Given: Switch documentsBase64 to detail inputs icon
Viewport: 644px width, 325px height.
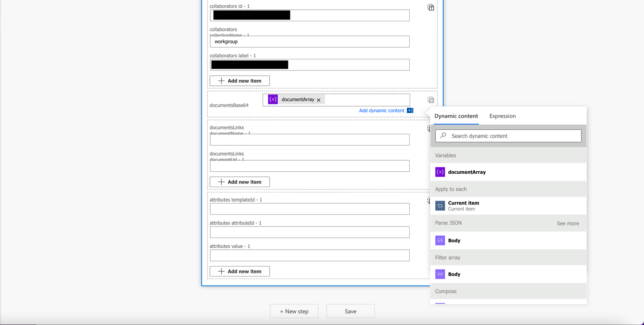Looking at the screenshot, I should point(430,100).
